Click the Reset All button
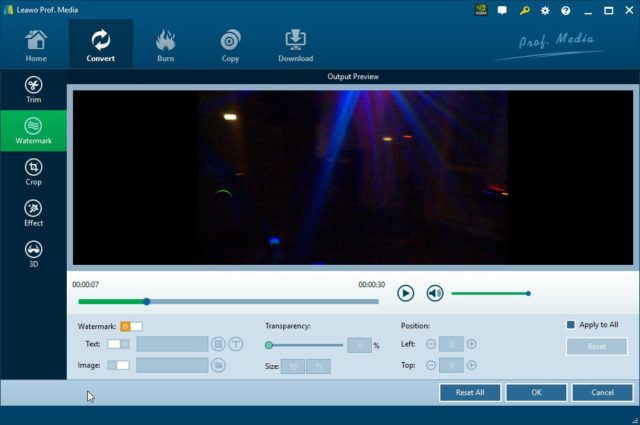640x425 pixels. pos(470,392)
